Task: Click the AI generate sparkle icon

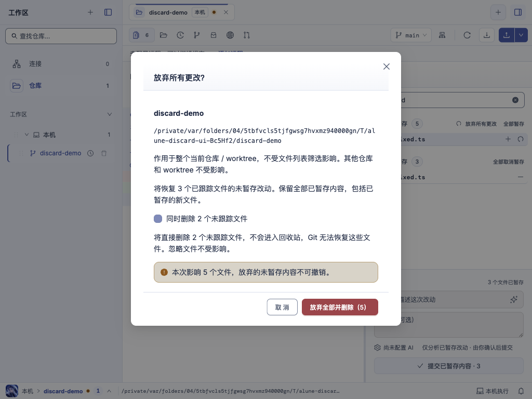Action: [x=514, y=299]
